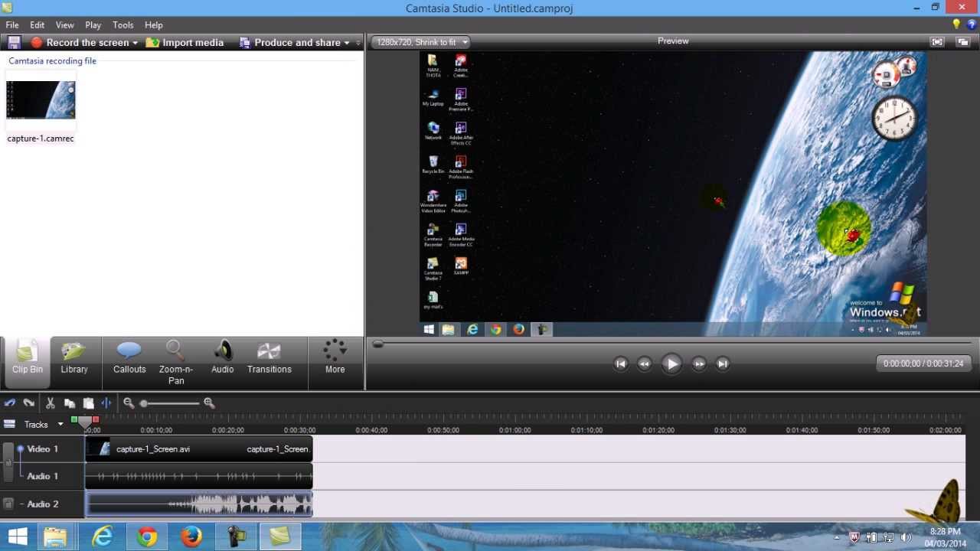980x551 pixels.
Task: Show More task tabs
Action: point(335,358)
